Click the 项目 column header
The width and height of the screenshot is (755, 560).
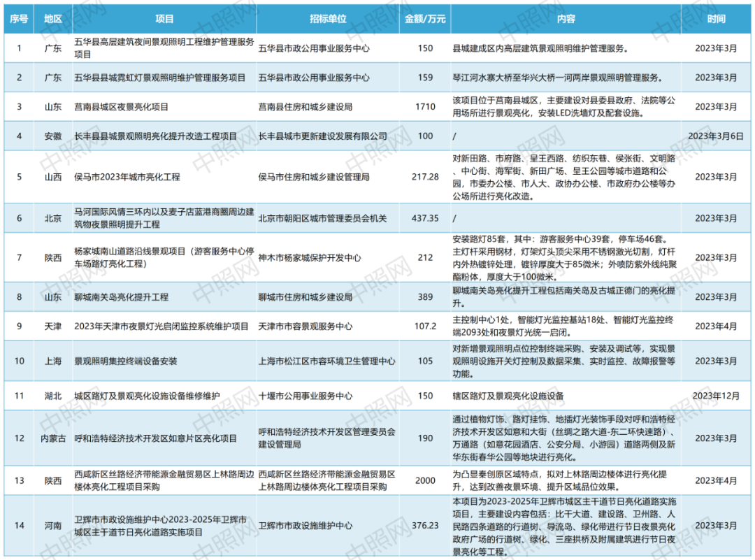pos(164,19)
